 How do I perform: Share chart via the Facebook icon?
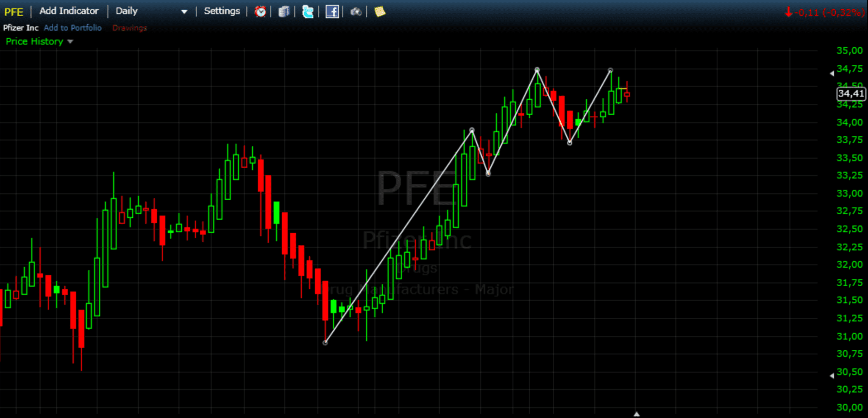coord(332,11)
